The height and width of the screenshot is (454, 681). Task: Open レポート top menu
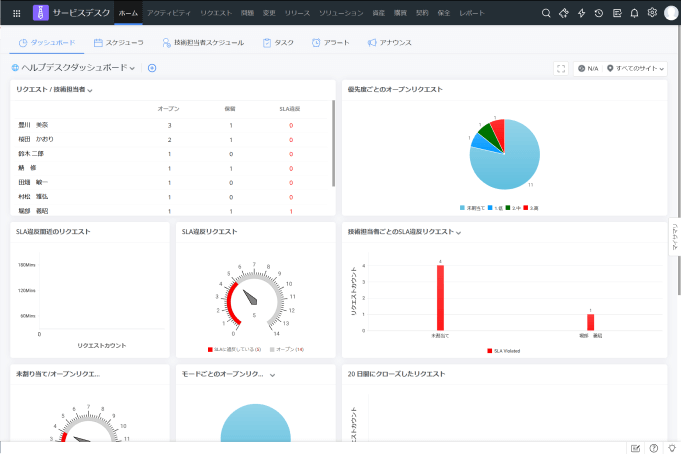point(472,13)
